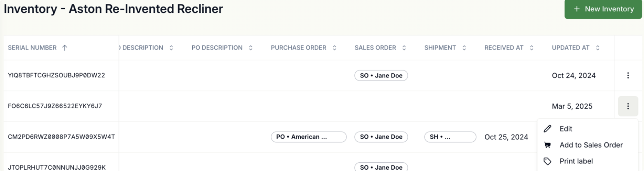Click the New Inventory button

[x=603, y=9]
